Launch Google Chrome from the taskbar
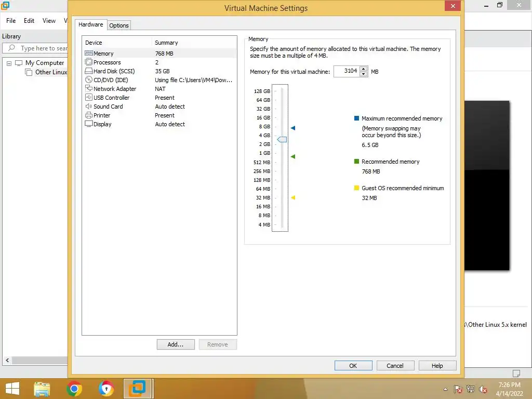The height and width of the screenshot is (399, 532). point(74,389)
